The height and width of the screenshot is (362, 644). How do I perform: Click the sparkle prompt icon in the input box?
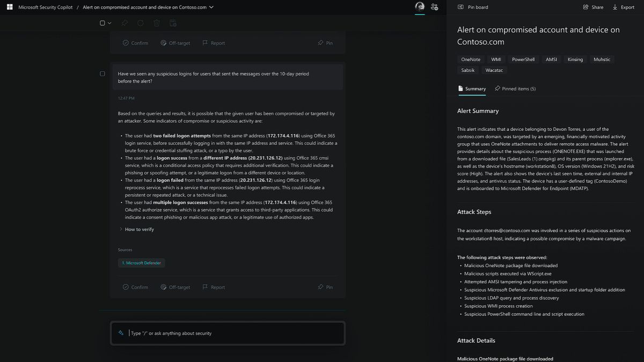[121, 333]
